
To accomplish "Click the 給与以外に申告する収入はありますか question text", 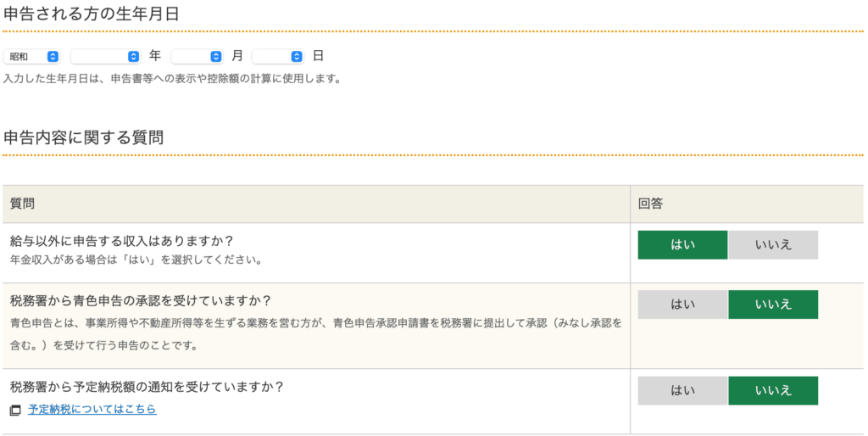I will 121,241.
